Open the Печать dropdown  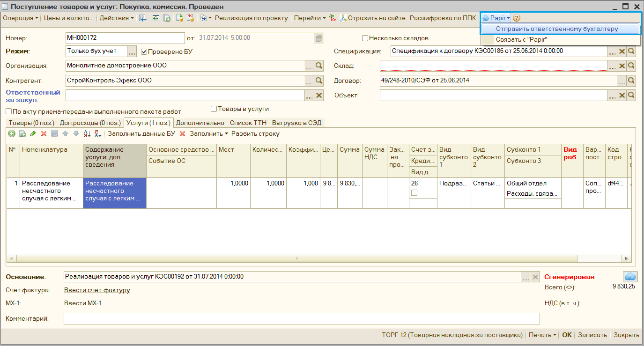[542, 335]
